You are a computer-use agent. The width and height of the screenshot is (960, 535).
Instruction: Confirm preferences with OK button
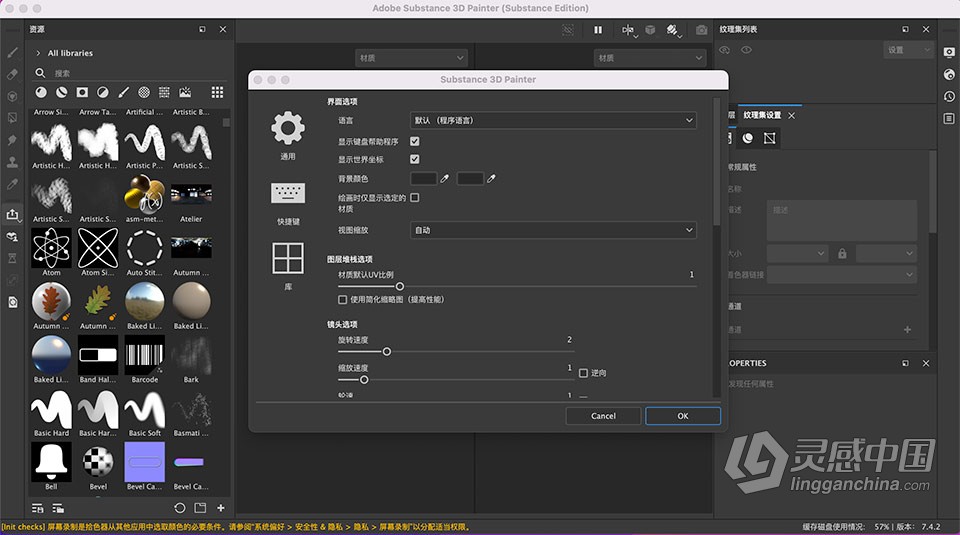tap(683, 416)
